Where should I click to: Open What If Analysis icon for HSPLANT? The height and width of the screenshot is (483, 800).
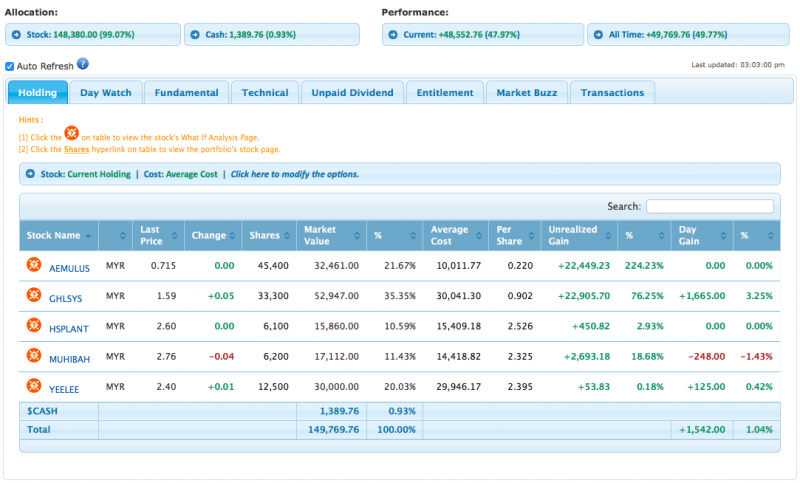[33, 326]
